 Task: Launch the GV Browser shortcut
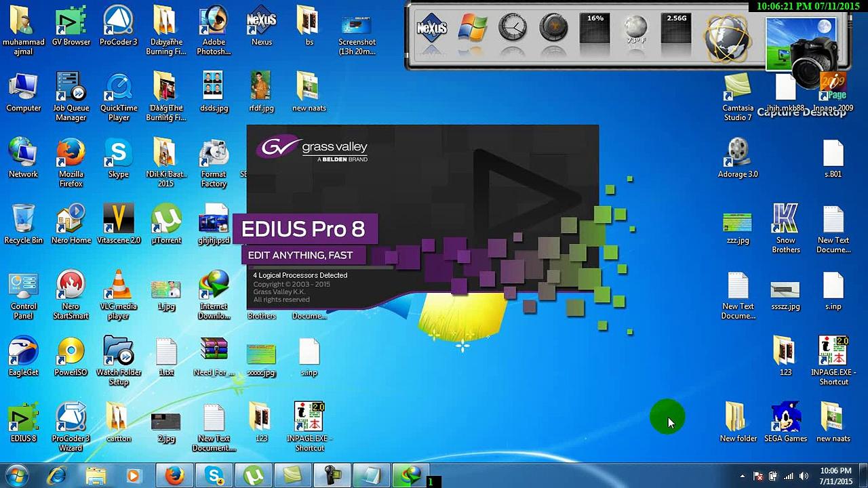coord(71,26)
